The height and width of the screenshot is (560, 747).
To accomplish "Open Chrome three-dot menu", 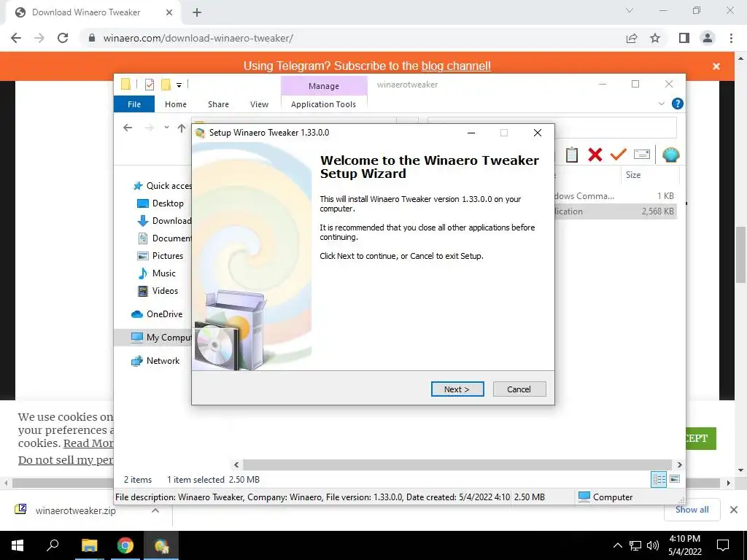I will click(x=731, y=38).
